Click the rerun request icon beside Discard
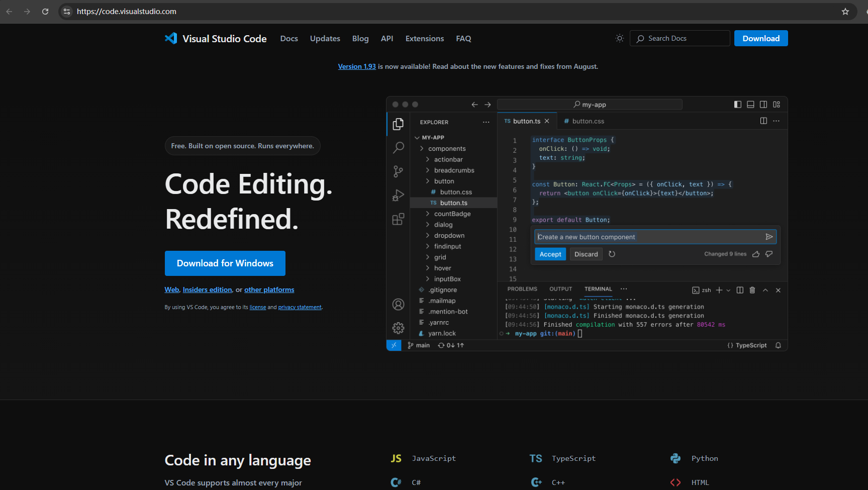This screenshot has height=490, width=868. tap(612, 254)
